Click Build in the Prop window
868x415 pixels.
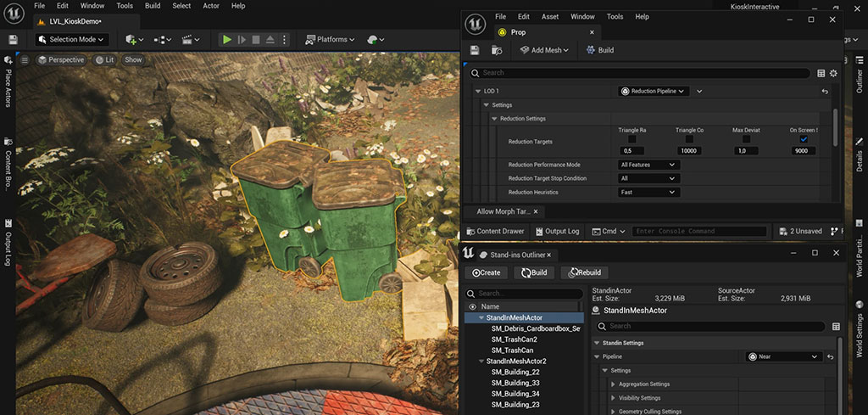[599, 50]
